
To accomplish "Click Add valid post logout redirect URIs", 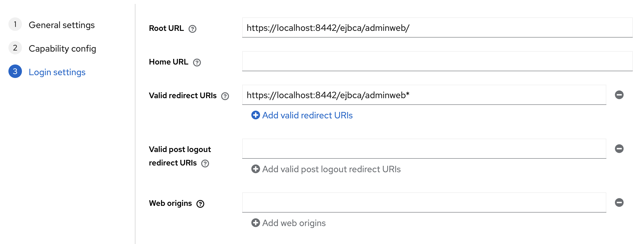I will 331,169.
